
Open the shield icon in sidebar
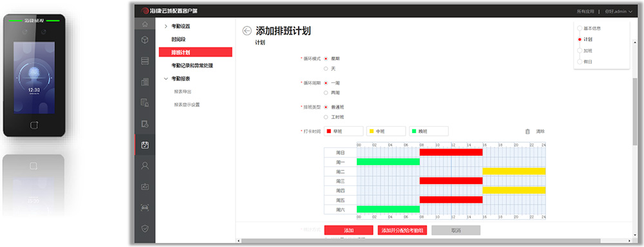tap(144, 228)
